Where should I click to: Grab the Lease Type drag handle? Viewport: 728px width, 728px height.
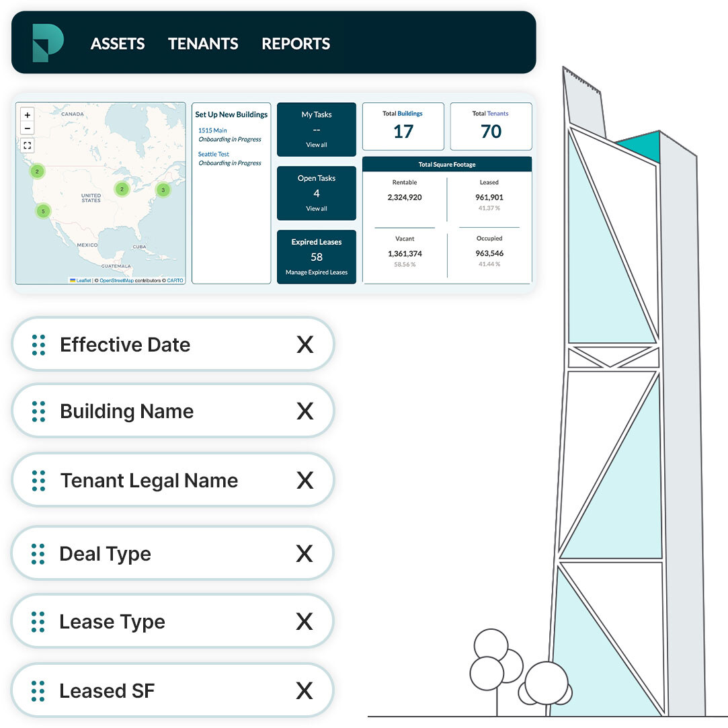pyautogui.click(x=38, y=622)
